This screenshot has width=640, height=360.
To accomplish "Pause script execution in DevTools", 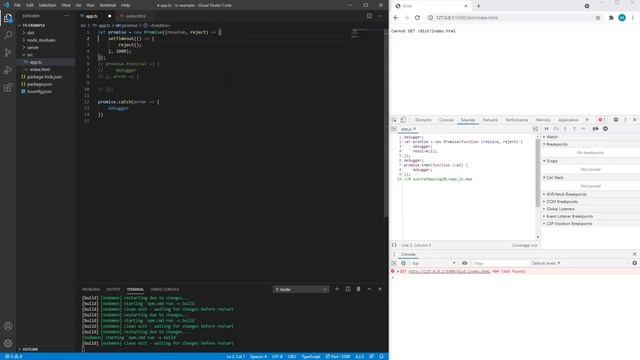I will click(x=546, y=129).
